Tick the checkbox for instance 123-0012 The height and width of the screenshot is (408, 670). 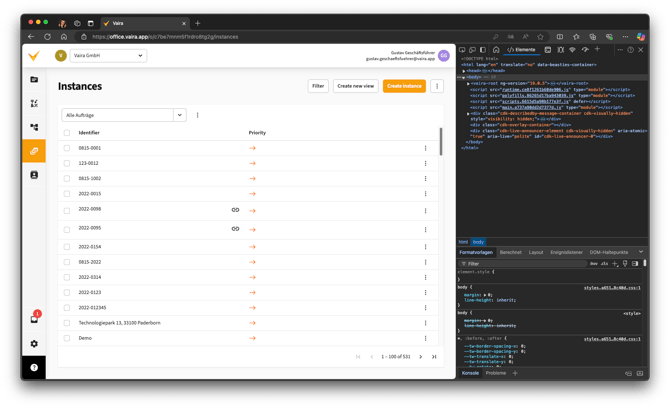click(67, 163)
